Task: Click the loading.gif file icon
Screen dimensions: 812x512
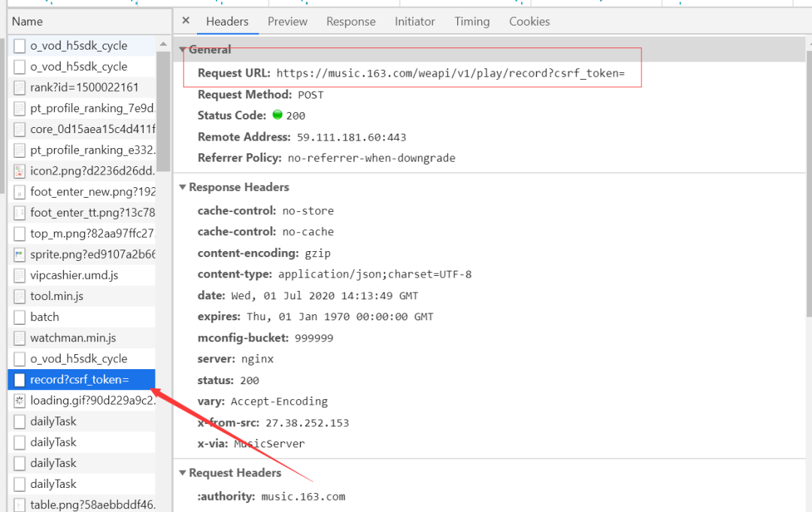Action: (20, 401)
